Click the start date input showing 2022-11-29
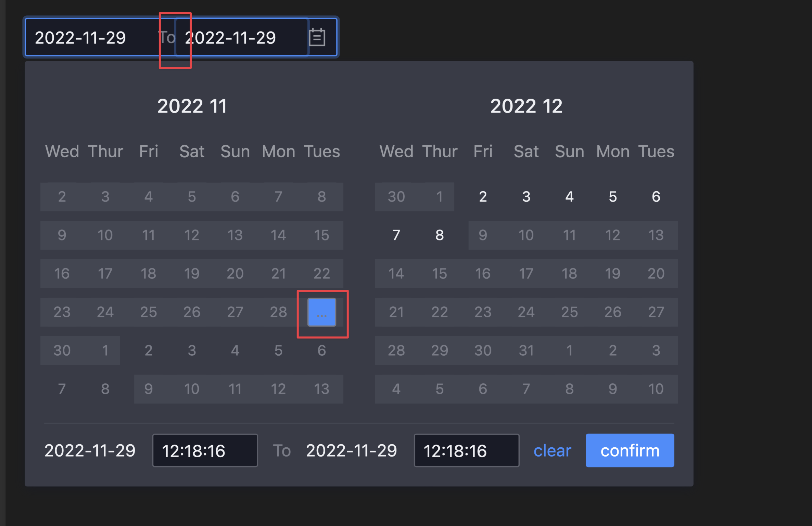 point(81,38)
